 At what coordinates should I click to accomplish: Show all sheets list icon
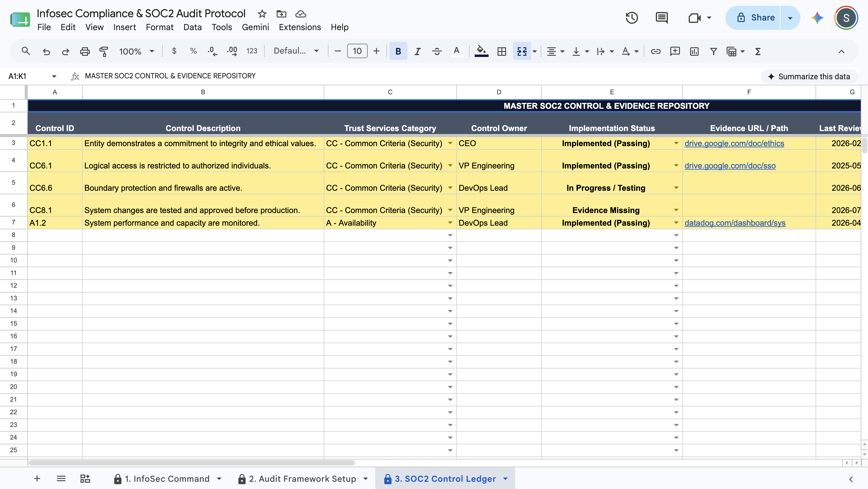tap(61, 478)
